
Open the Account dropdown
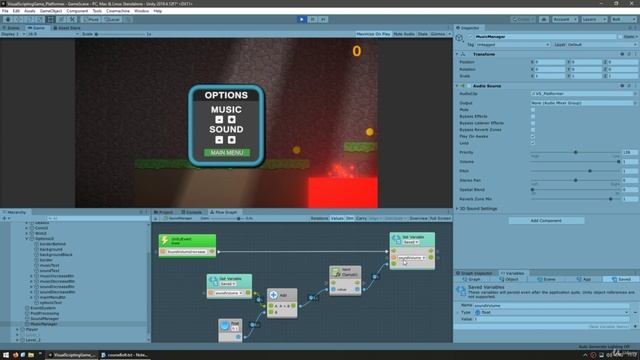[564, 19]
